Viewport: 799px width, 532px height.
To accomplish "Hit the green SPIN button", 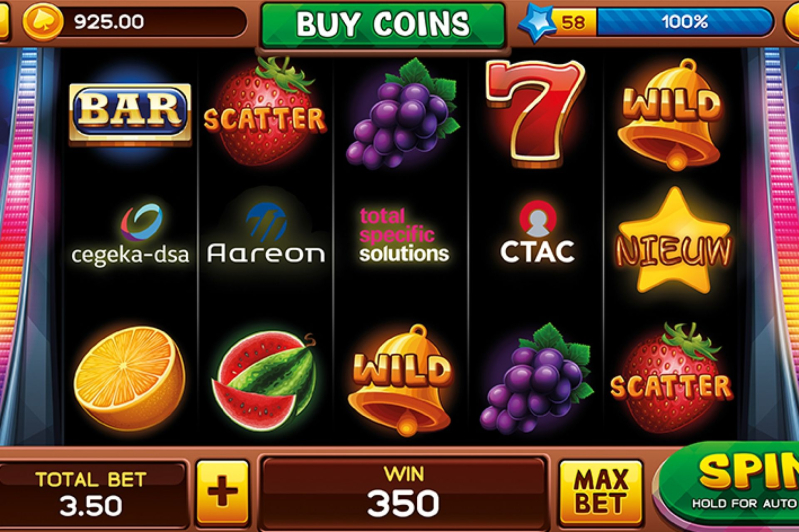I will tap(729, 483).
